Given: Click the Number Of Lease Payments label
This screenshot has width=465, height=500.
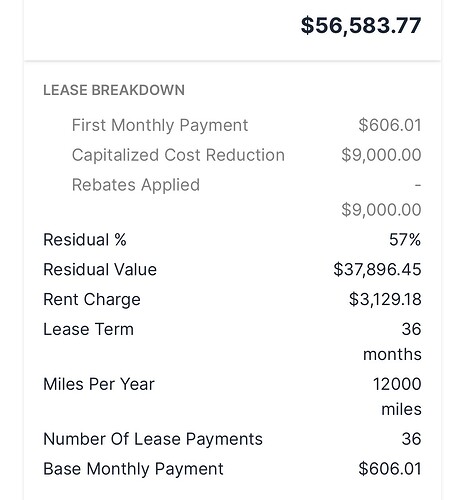Looking at the screenshot, I should coord(153,439).
